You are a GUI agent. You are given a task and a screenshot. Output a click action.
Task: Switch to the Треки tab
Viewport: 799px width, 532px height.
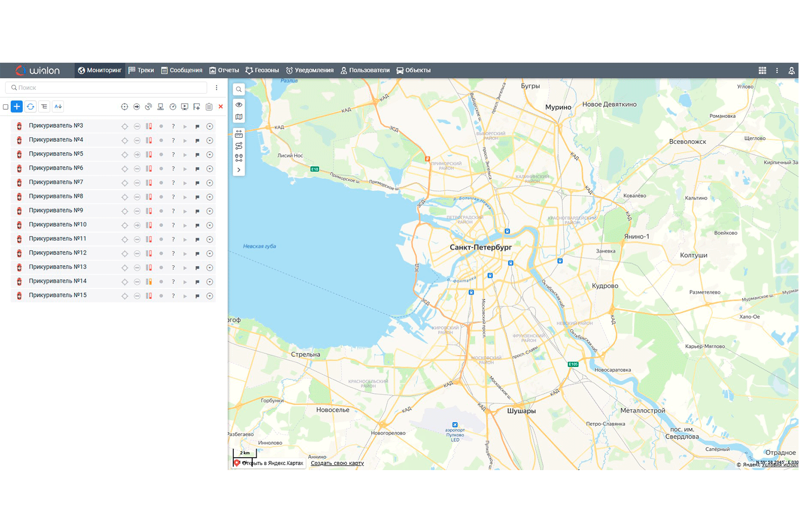pyautogui.click(x=141, y=70)
